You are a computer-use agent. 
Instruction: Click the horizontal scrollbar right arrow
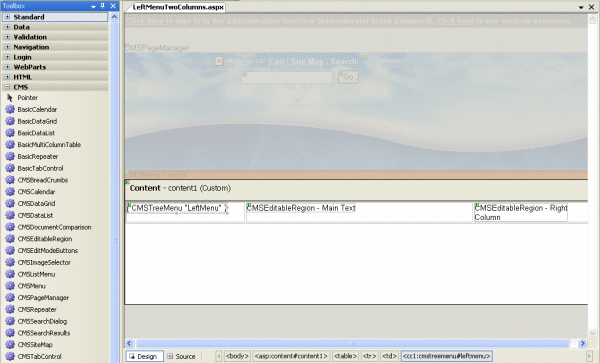[x=583, y=343]
